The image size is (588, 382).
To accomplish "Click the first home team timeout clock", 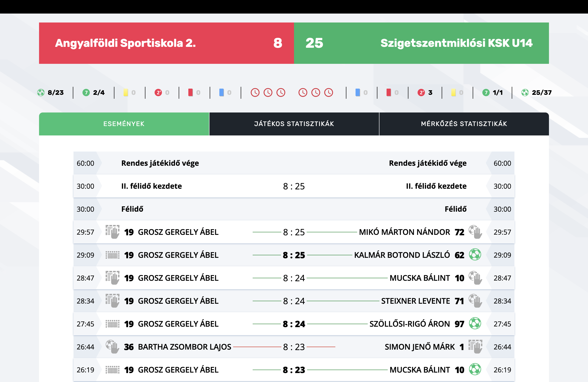I will (255, 93).
